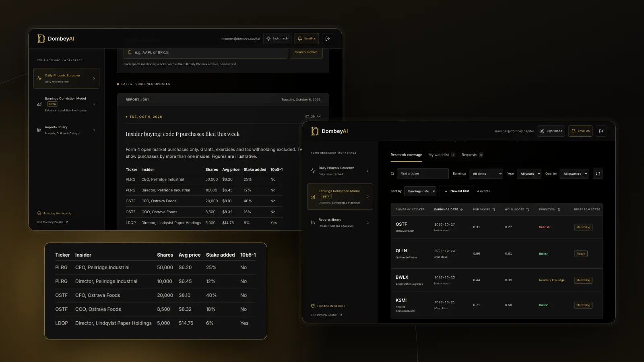This screenshot has height=362, width=644.
Task: Click the Reports library icon in the right window sidebar
Action: click(313, 222)
